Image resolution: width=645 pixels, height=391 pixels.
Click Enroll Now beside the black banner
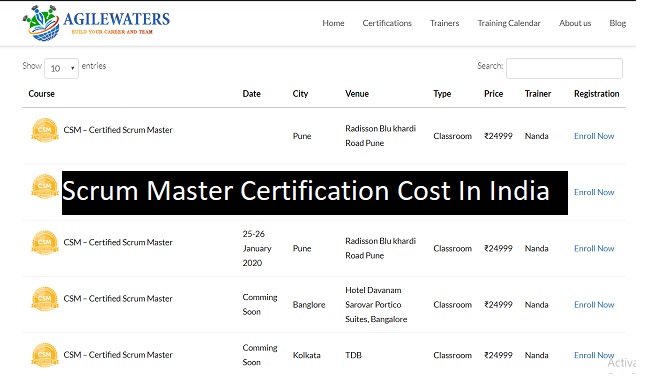pyautogui.click(x=594, y=192)
